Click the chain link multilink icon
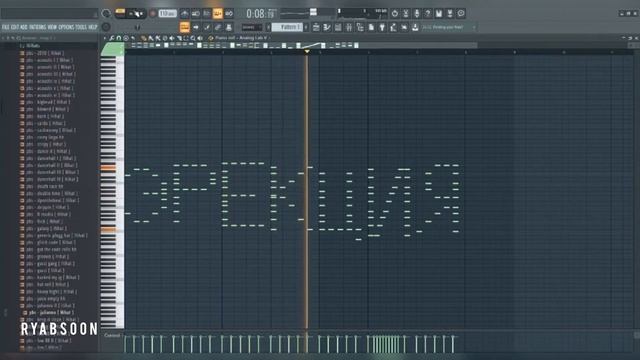The height and width of the screenshot is (360, 640). pyautogui.click(x=218, y=27)
